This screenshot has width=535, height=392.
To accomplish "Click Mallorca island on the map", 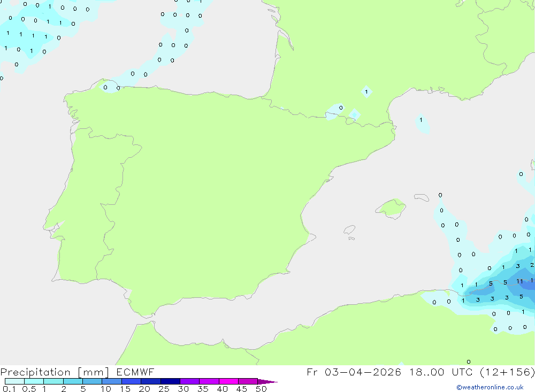I will pyautogui.click(x=391, y=208).
